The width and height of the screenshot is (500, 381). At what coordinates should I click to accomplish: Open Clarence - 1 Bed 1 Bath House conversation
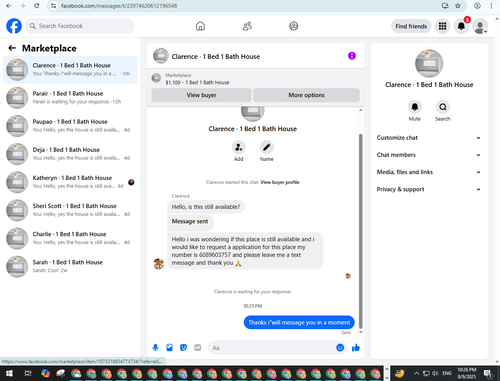[70, 70]
